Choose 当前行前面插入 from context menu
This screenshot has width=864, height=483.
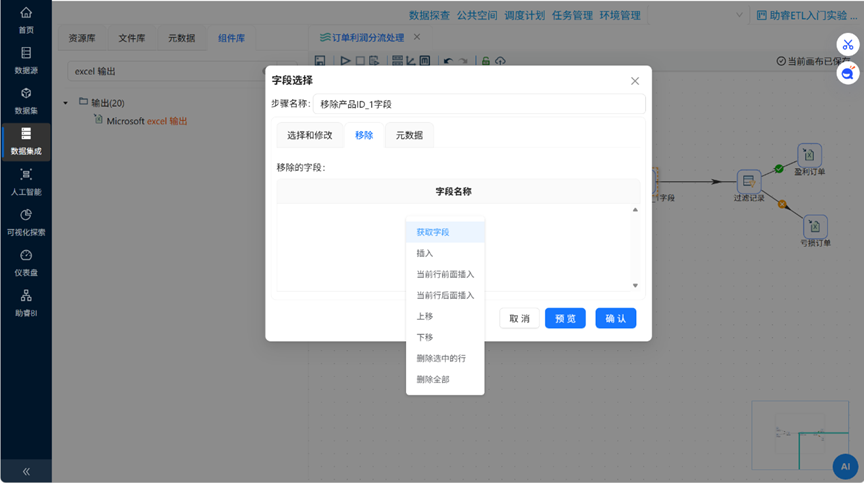pos(445,274)
